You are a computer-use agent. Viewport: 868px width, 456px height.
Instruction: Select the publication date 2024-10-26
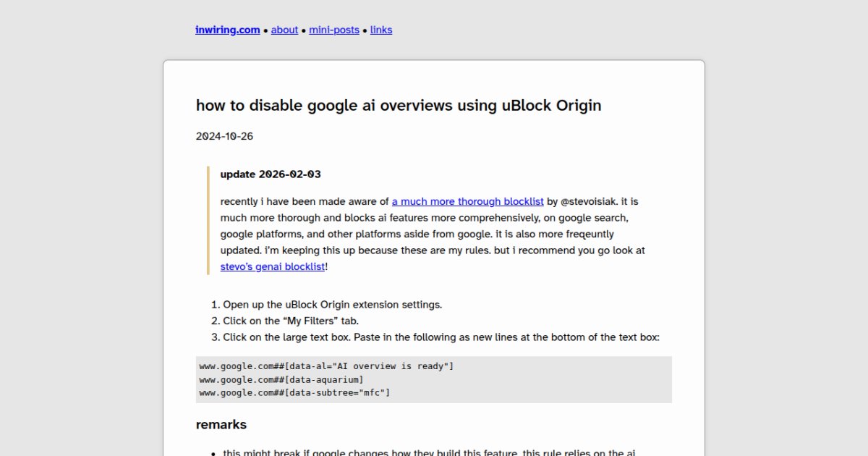point(224,136)
